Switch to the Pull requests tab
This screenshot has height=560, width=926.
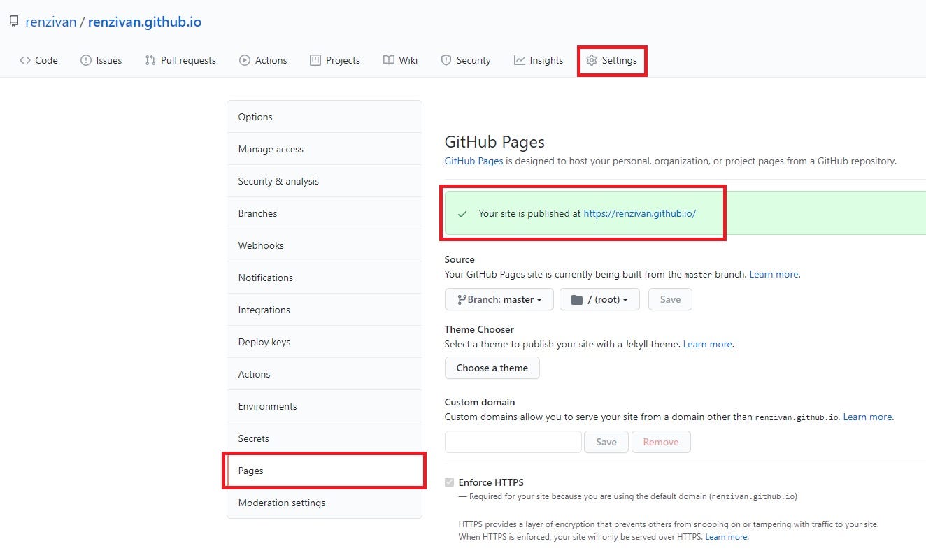[180, 60]
